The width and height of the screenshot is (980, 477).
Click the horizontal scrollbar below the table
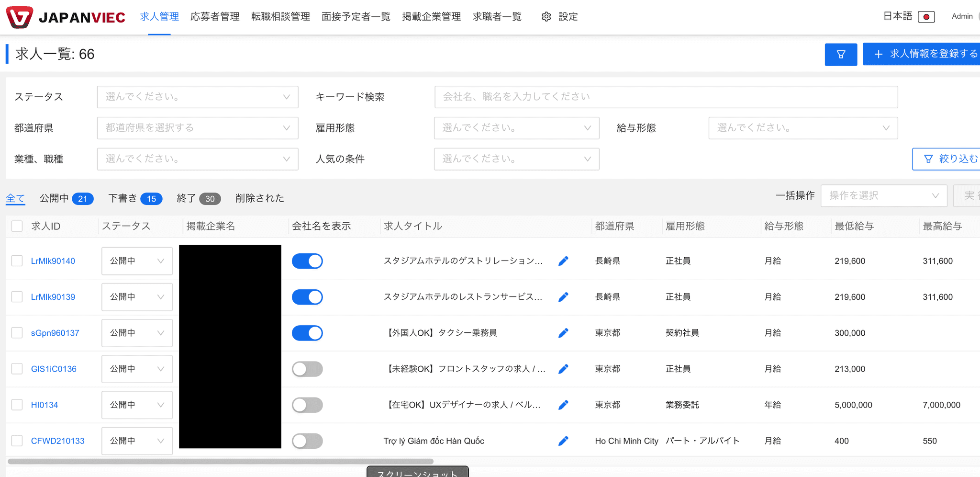coord(220,462)
